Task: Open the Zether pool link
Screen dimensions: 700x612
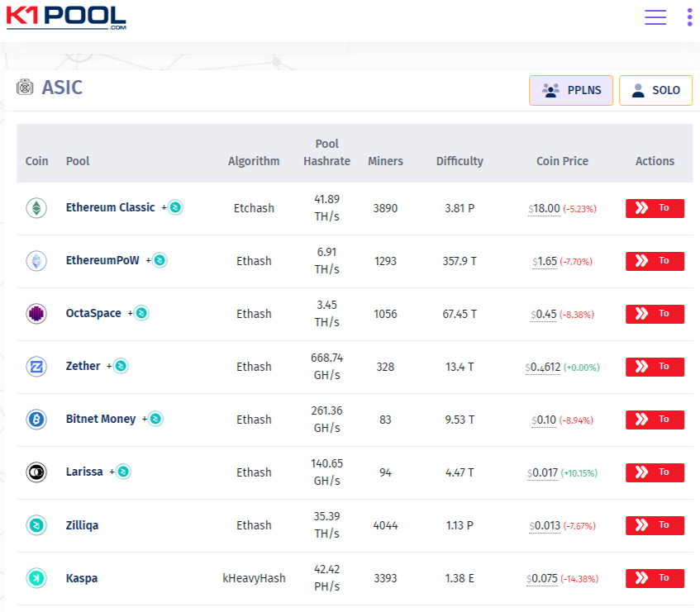Action: click(83, 366)
